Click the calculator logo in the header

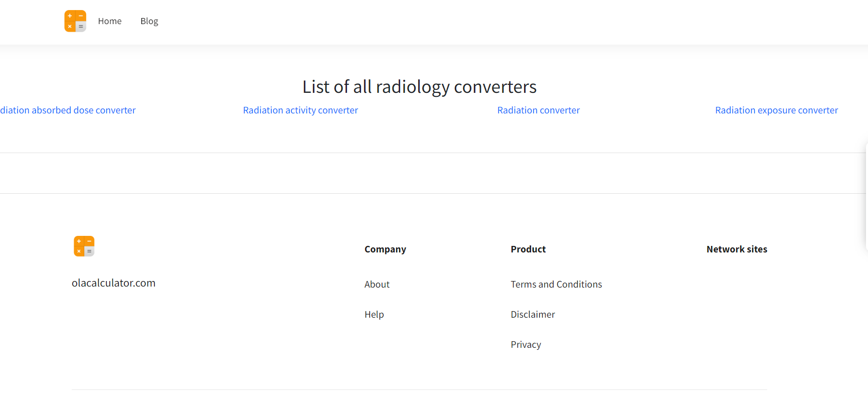point(75,21)
